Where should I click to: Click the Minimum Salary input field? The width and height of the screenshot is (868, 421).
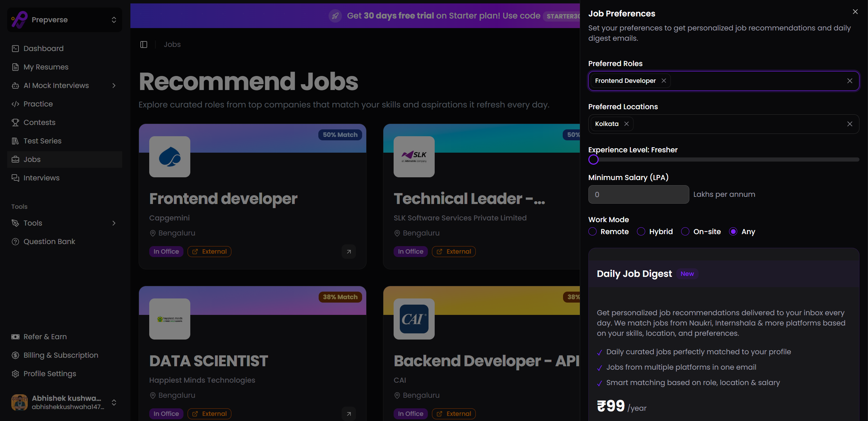click(638, 194)
